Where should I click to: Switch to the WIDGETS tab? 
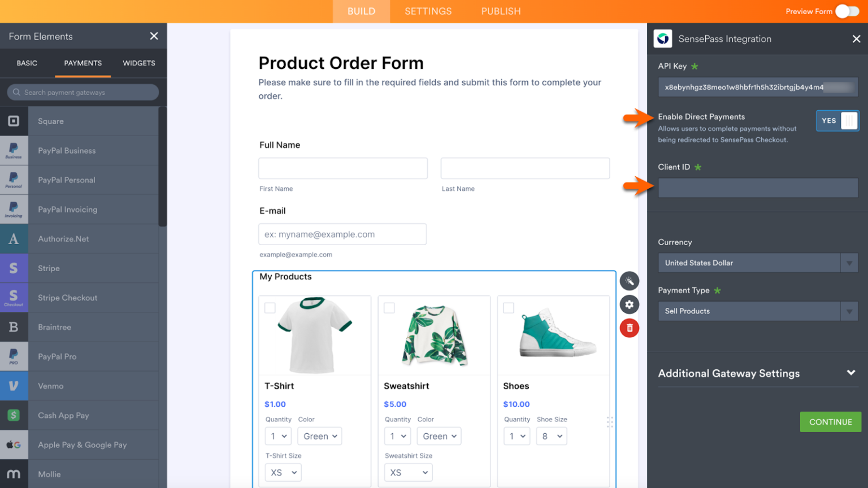click(138, 63)
